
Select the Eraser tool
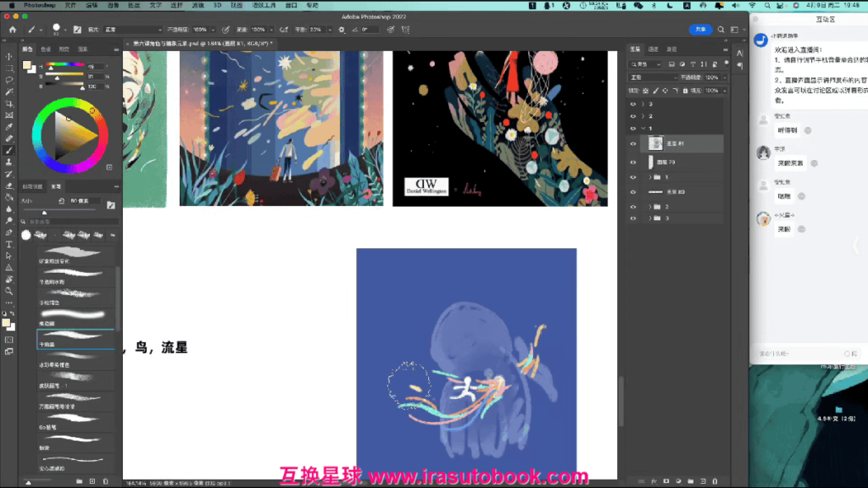8,186
